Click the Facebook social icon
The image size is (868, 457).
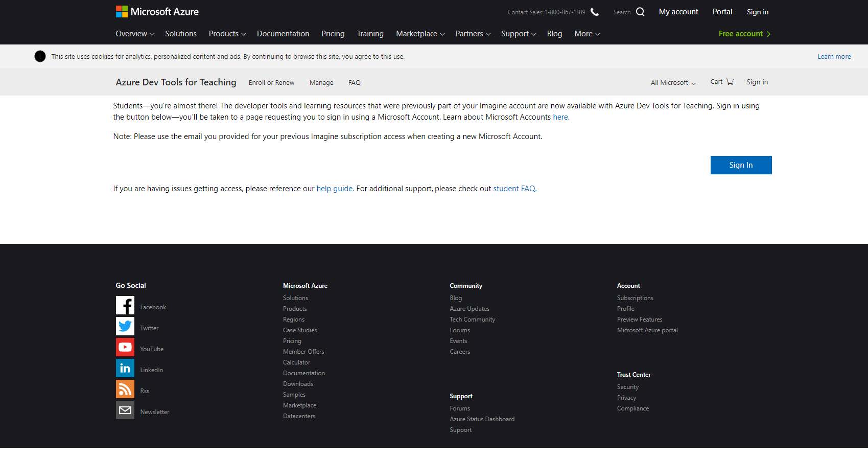click(125, 305)
